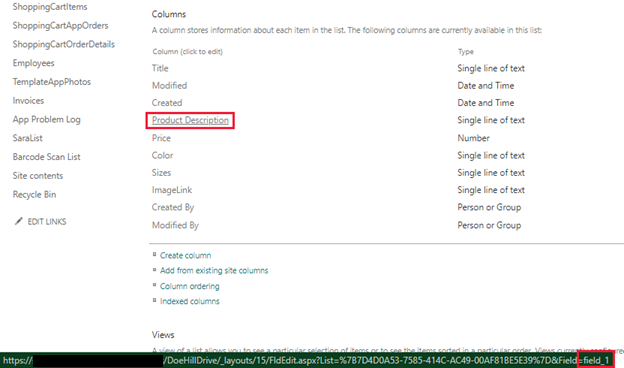624x368 pixels.
Task: Click the Columns section heading
Action: pos(169,14)
